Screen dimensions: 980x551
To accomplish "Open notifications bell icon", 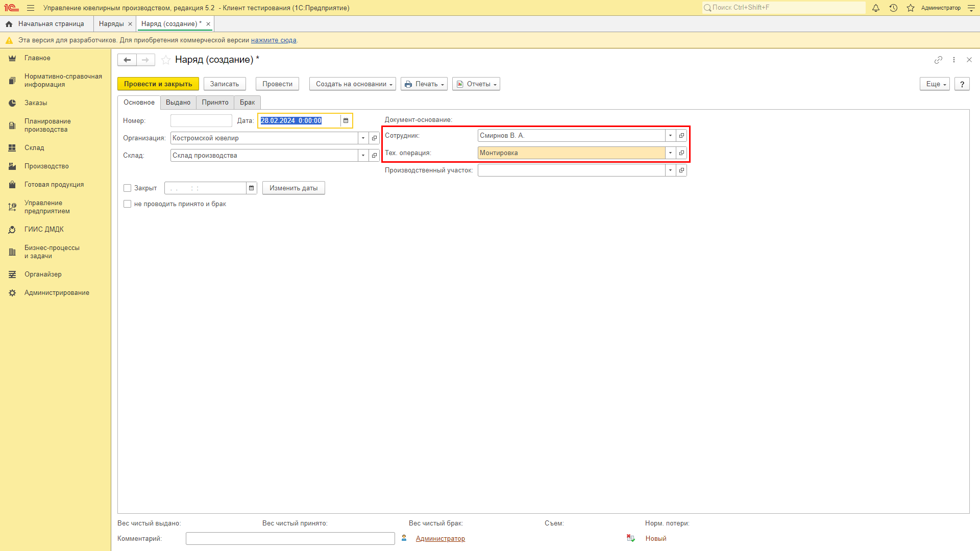I will click(876, 8).
